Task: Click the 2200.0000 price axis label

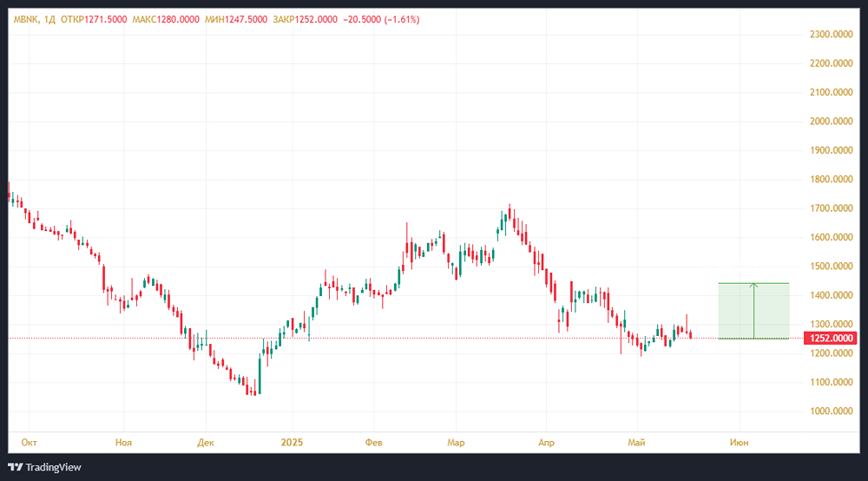Action: [x=831, y=63]
